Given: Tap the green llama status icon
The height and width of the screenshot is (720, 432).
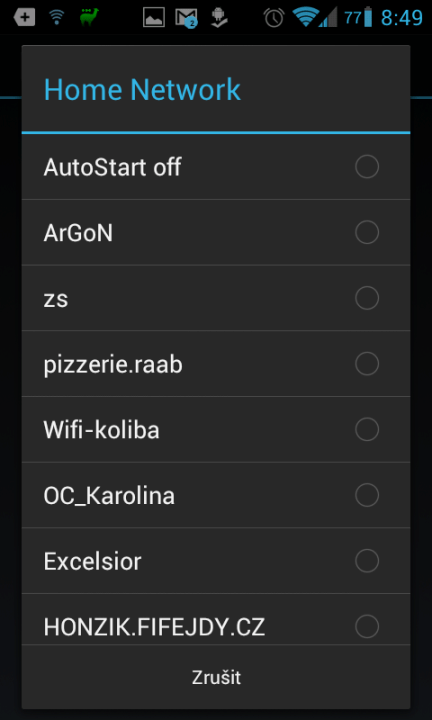Looking at the screenshot, I should tap(89, 17).
